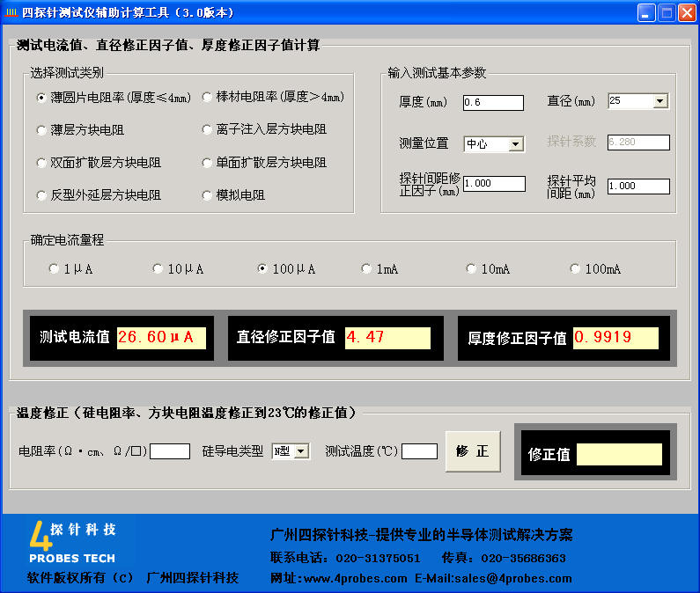Click the 修正 correction button
Viewport: 700px width, 593px height.
pos(473,451)
